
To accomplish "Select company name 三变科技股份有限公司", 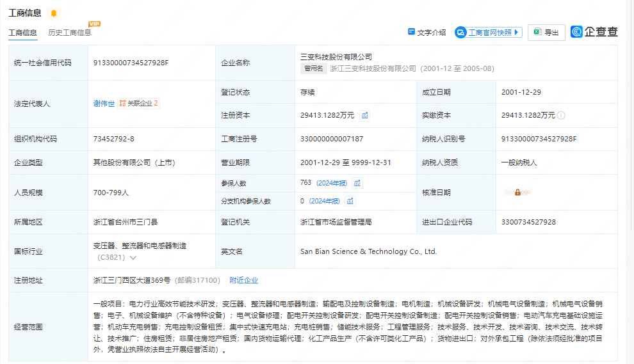I will 336,57.
